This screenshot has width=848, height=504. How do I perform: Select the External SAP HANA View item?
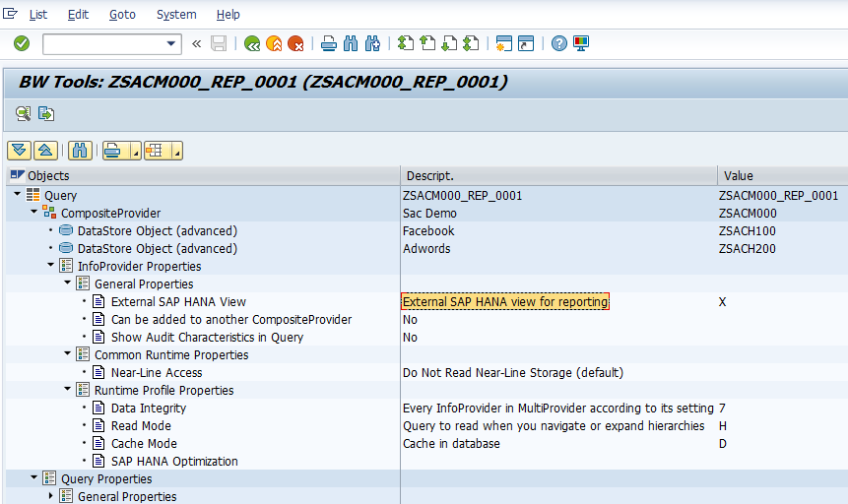(178, 302)
